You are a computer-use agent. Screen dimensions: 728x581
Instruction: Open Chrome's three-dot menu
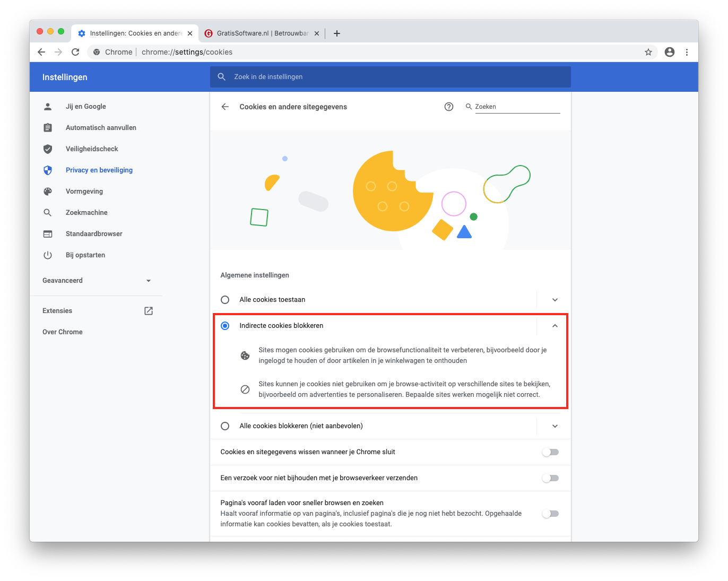pos(687,52)
